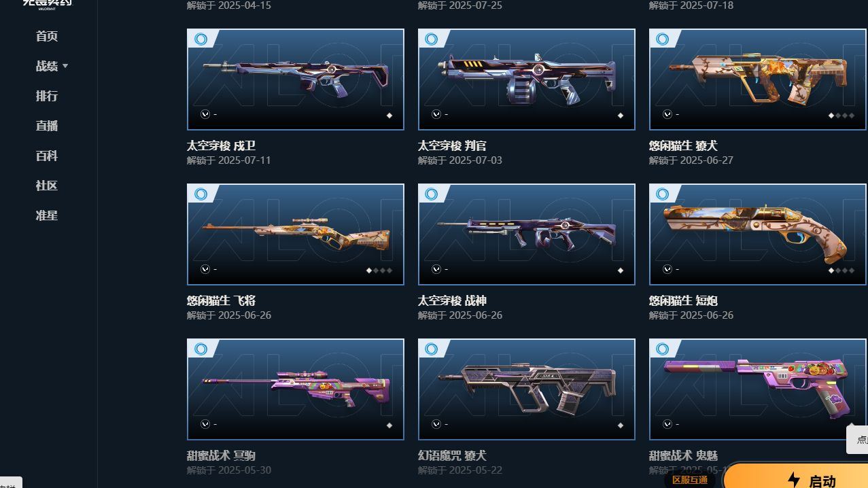The image size is (868, 488).
Task: Select level diamonds on 悠闲猫生 飞将 card
Action: [379, 271]
